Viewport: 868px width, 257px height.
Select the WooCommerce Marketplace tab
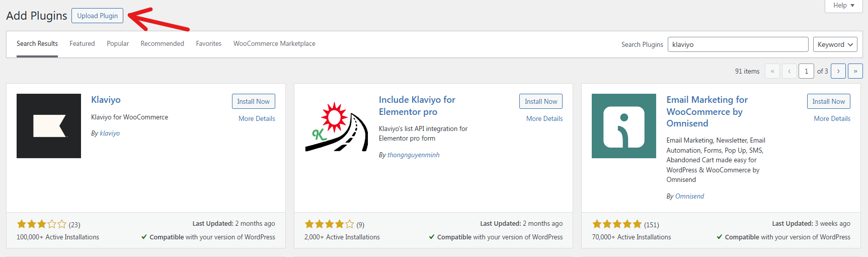(x=274, y=44)
